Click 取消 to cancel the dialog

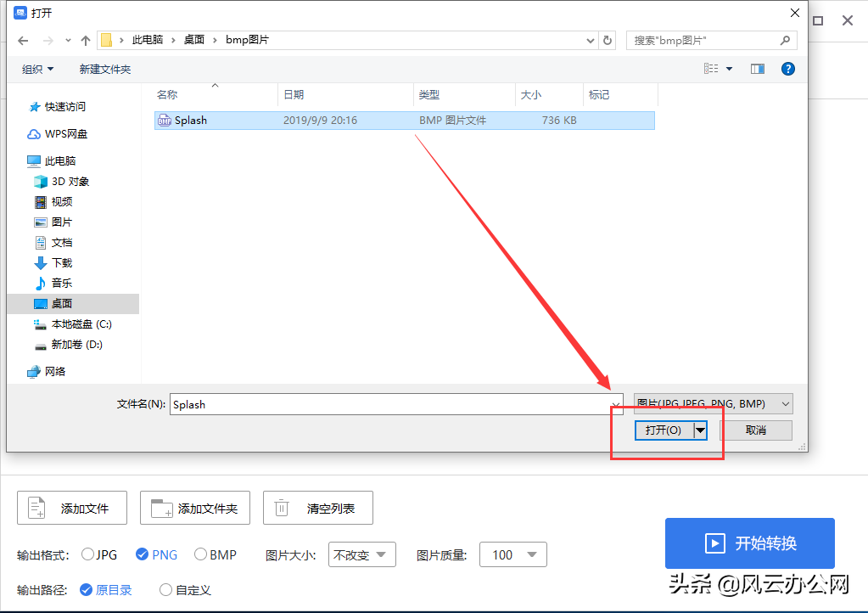click(756, 430)
